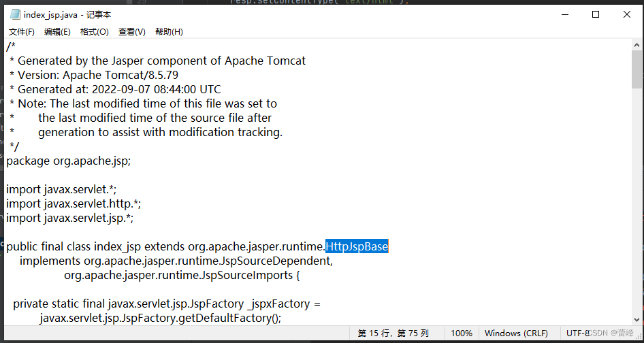Click the scrollbar up arrow
This screenshot has width=644, height=343.
coord(637,45)
